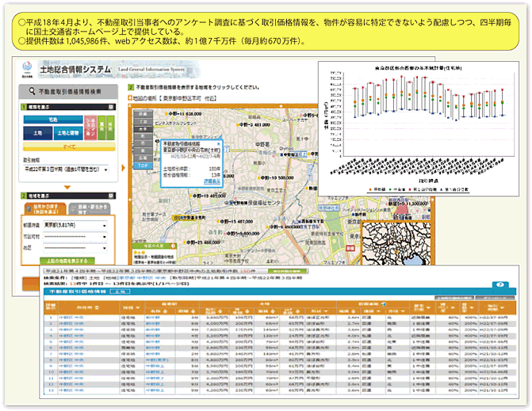This screenshot has height=411, width=532.
Task: Click the 土地取引価格の概況 button above the table
Action: coord(454,298)
